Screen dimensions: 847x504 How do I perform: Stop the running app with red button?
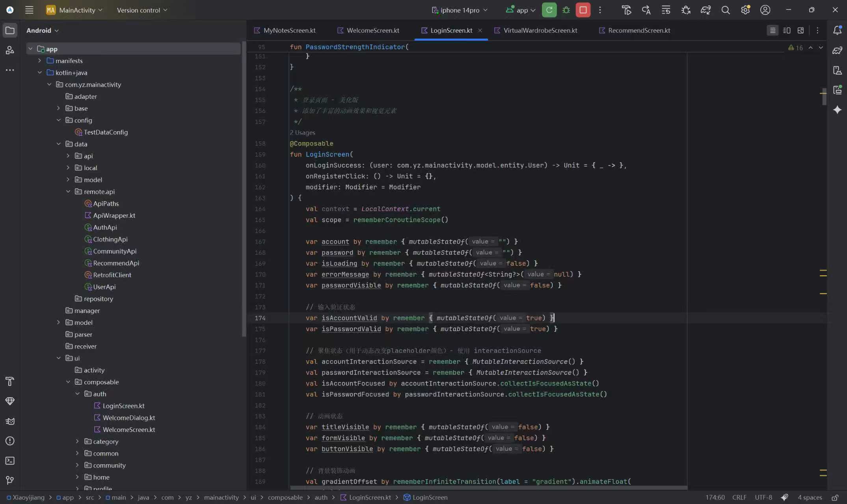pos(583,10)
